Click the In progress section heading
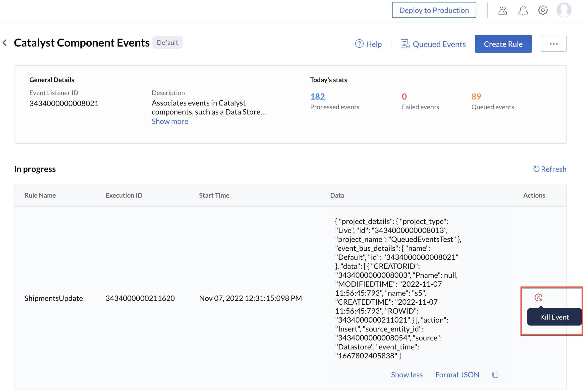This screenshot has width=583, height=392. [35, 169]
